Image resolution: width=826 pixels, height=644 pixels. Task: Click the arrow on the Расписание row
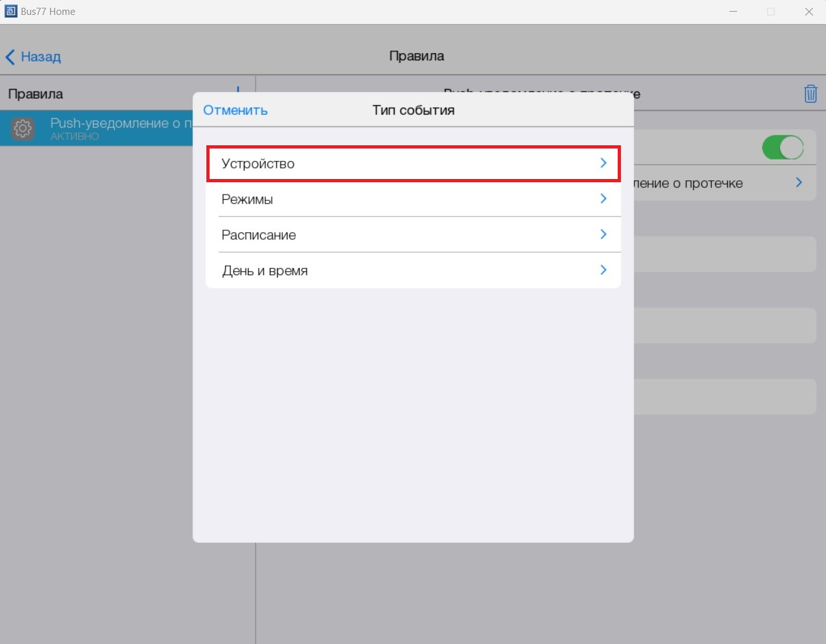coord(603,235)
